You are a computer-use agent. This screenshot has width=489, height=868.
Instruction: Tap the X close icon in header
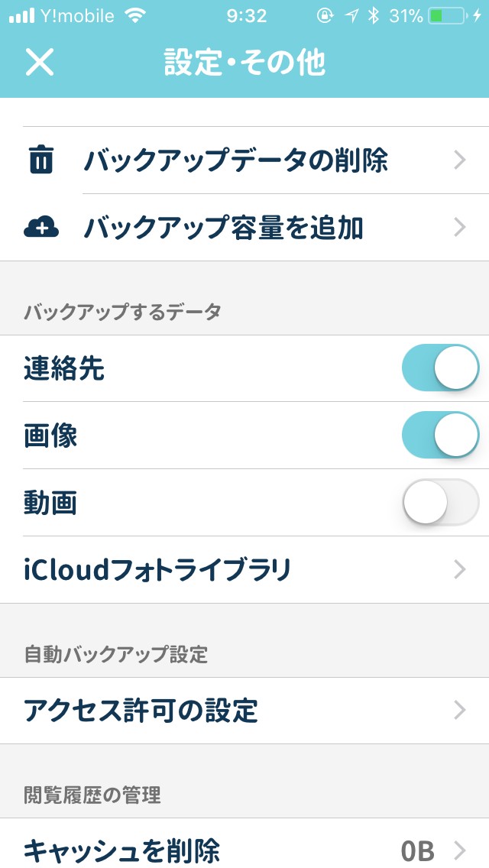[40, 62]
